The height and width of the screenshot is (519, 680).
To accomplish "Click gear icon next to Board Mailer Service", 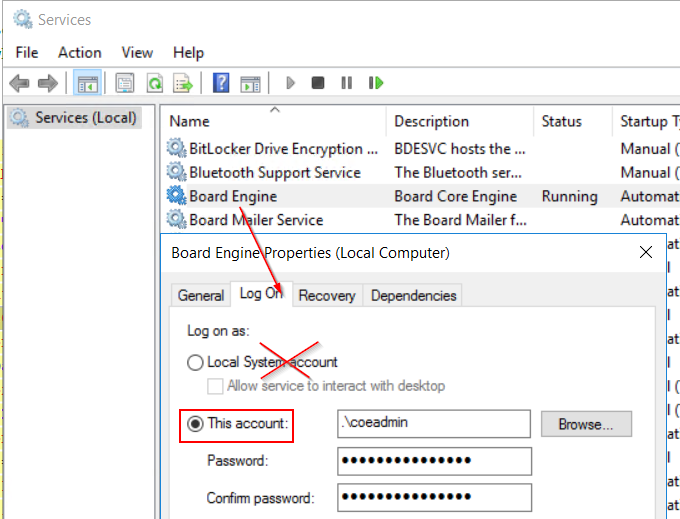I will pos(176,219).
